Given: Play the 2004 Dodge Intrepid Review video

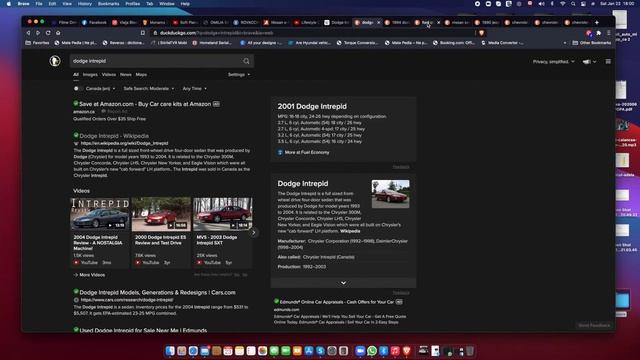Looking at the screenshot, I should (x=100, y=213).
